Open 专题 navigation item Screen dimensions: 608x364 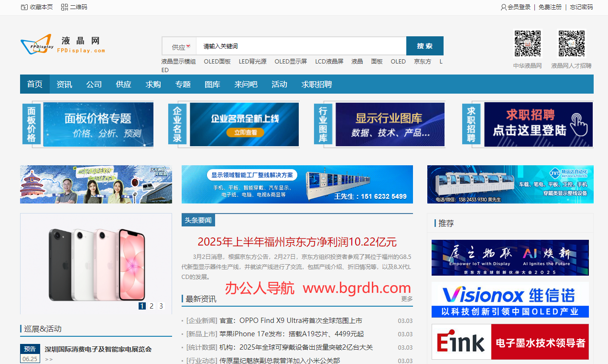tap(183, 84)
